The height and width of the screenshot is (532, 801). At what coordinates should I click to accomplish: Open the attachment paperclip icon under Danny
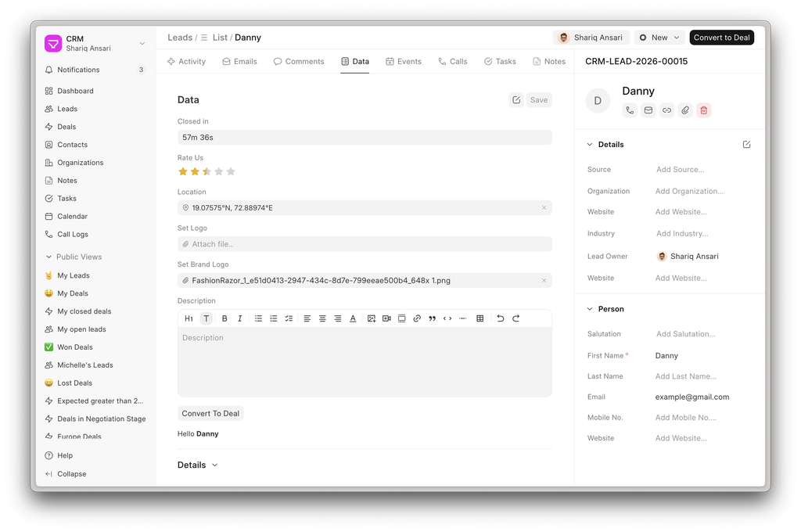[685, 110]
